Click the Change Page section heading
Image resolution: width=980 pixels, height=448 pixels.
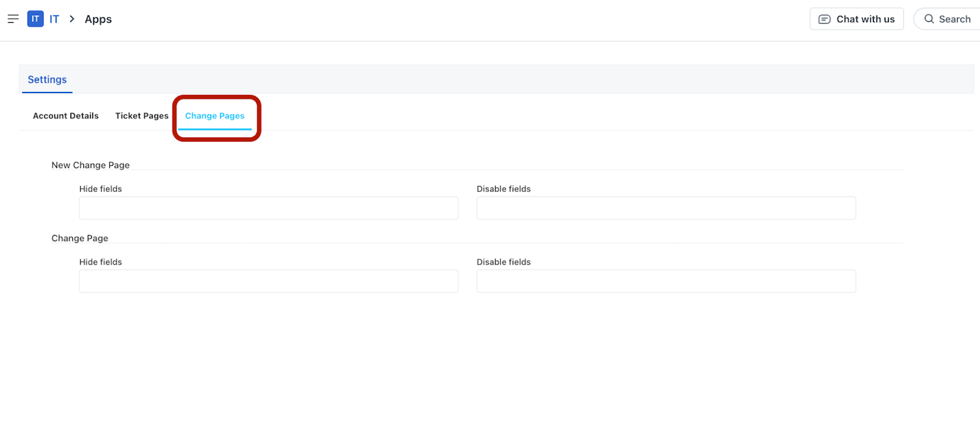pos(80,238)
